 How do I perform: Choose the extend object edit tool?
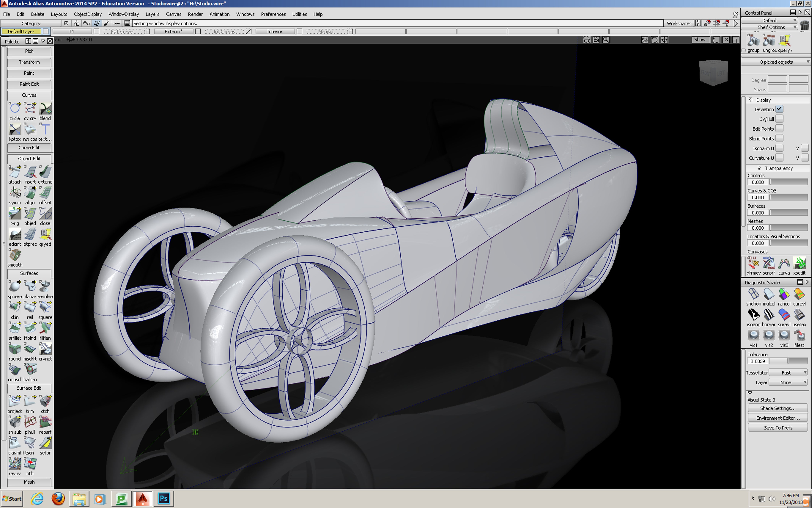45,172
